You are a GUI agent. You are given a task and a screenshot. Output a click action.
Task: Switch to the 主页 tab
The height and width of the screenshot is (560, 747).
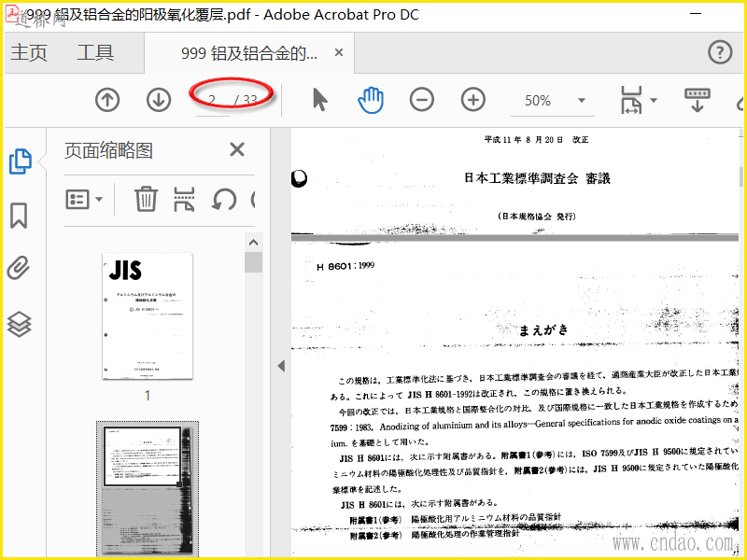29,52
